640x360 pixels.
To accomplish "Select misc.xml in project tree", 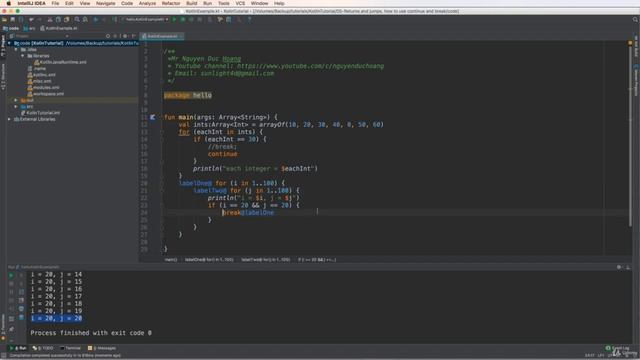I will (x=39, y=81).
